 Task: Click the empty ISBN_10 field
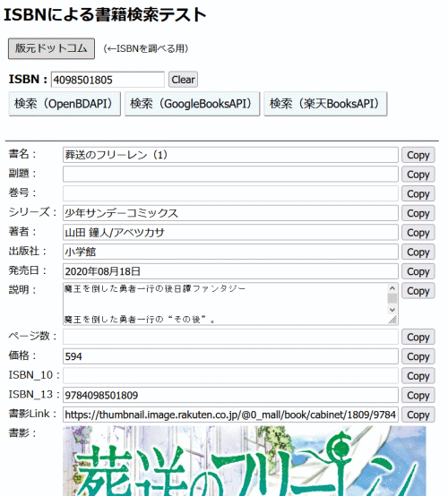pos(230,376)
